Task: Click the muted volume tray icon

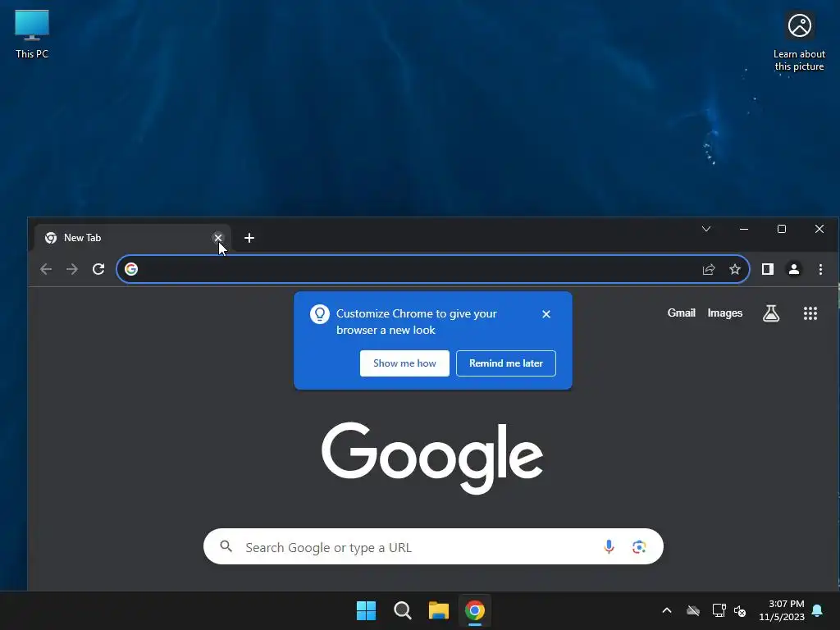Action: click(x=740, y=610)
